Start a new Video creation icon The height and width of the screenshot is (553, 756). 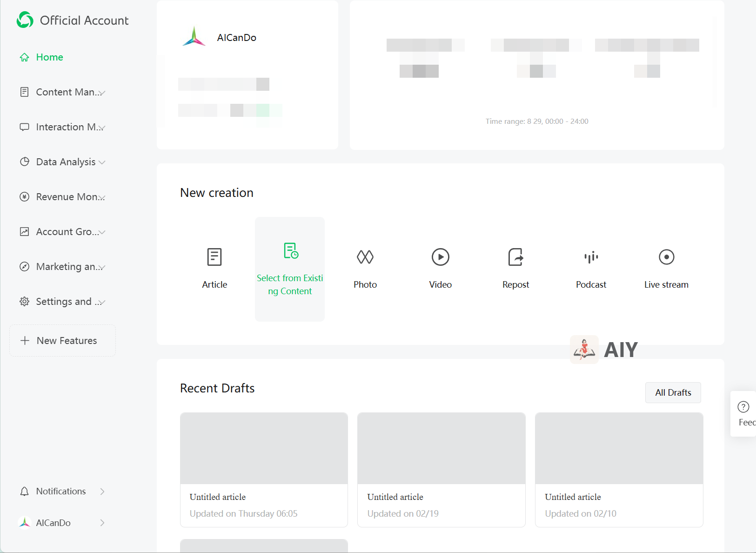(441, 257)
